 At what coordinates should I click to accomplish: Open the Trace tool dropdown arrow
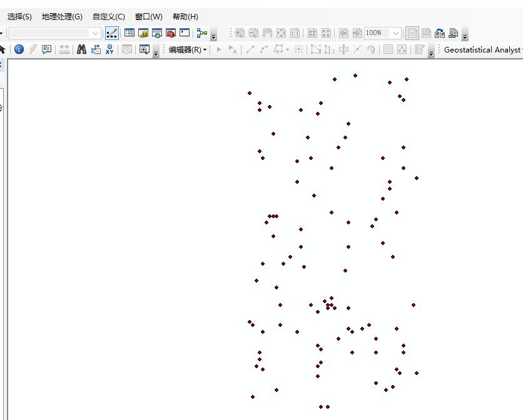pyautogui.click(x=288, y=49)
